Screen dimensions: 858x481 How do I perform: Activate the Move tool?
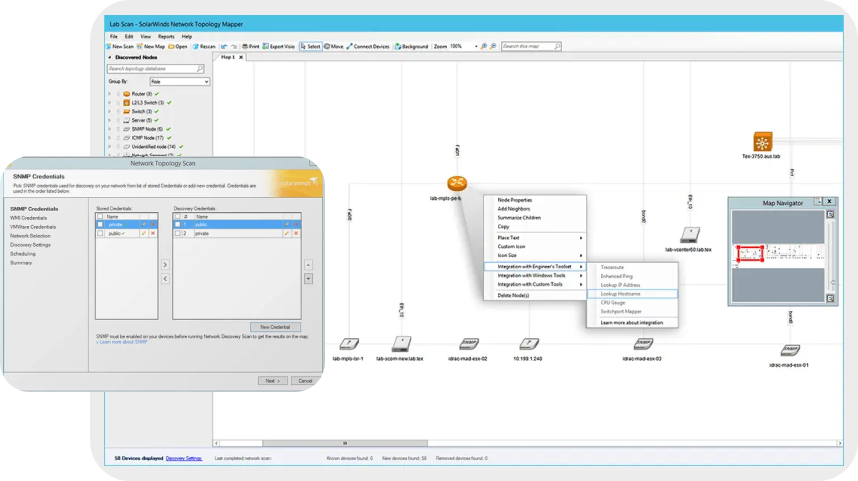[x=334, y=47]
